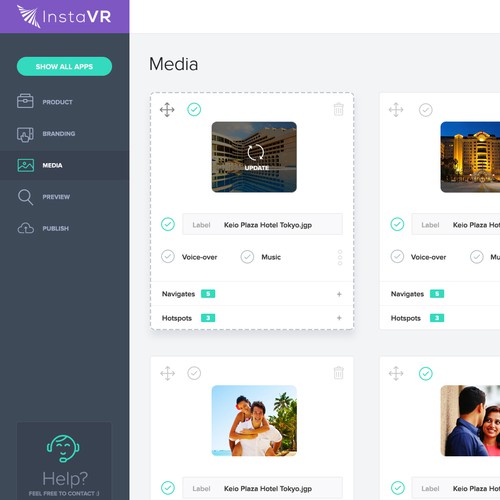Image resolution: width=500 pixels, height=500 pixels.
Task: Edit label field of beach couple card
Action: point(262,488)
